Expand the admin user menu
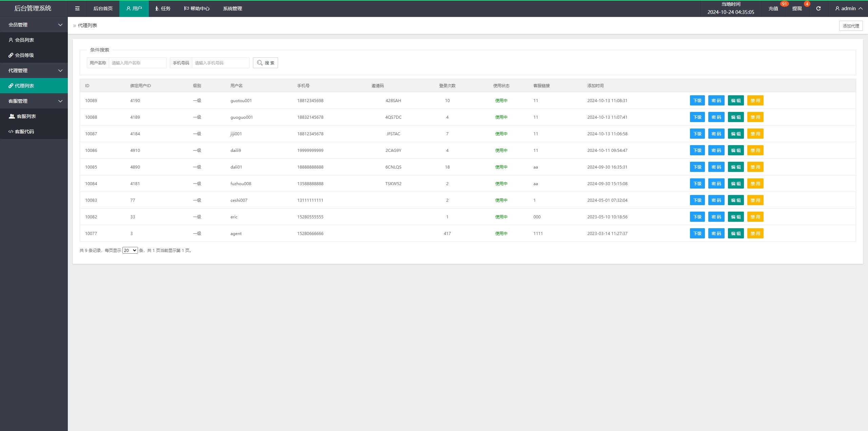 coord(849,8)
